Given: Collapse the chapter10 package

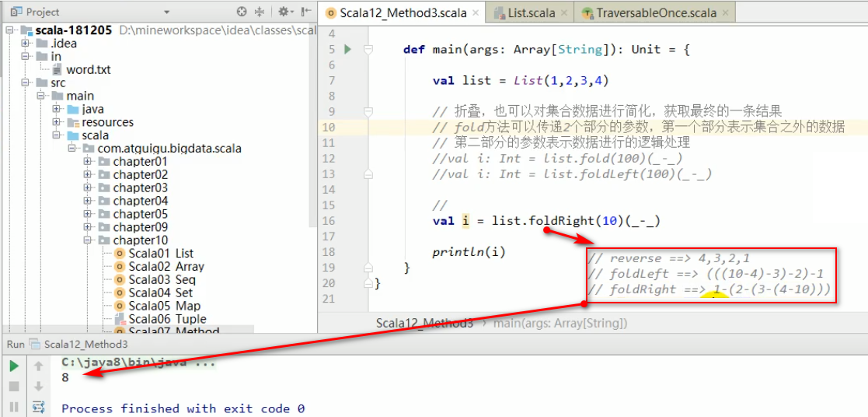Looking at the screenshot, I should click(87, 240).
